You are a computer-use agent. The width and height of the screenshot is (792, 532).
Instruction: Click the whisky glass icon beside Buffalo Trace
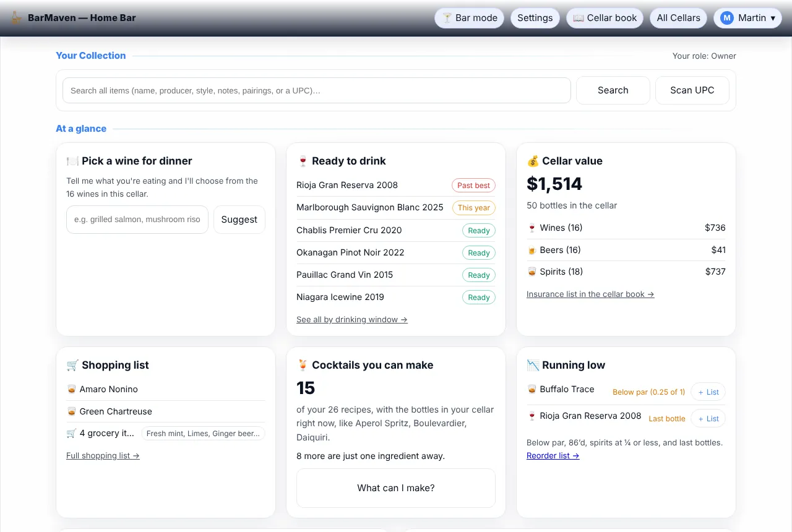point(532,389)
